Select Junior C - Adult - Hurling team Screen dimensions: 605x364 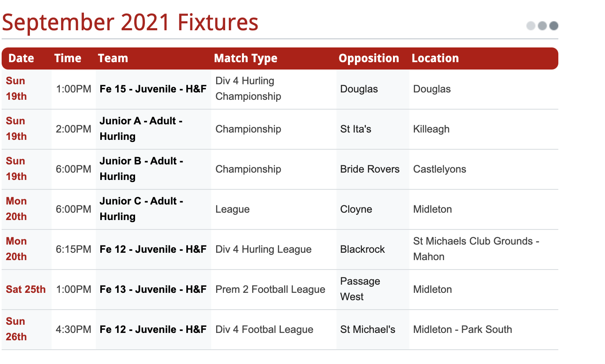pos(141,209)
